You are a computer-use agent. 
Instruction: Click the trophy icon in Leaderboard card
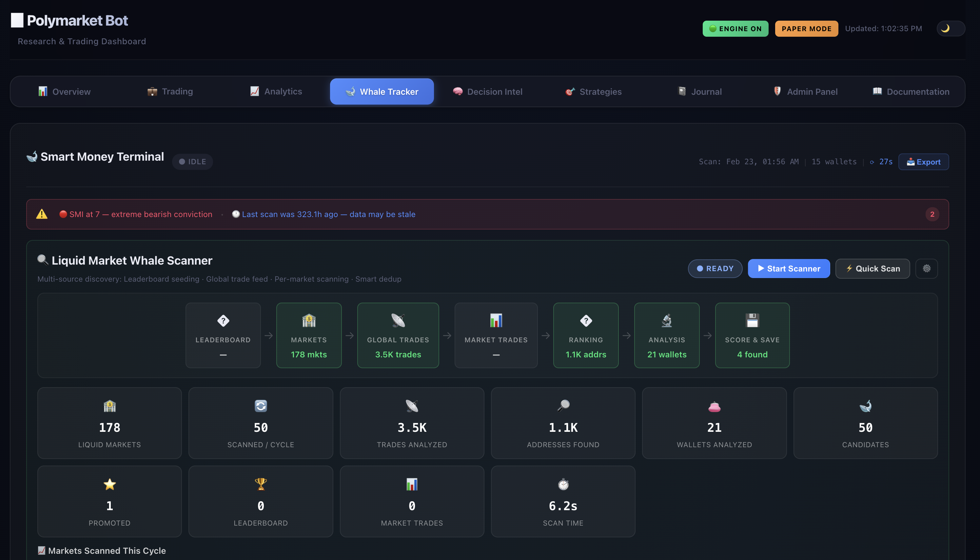tap(261, 484)
